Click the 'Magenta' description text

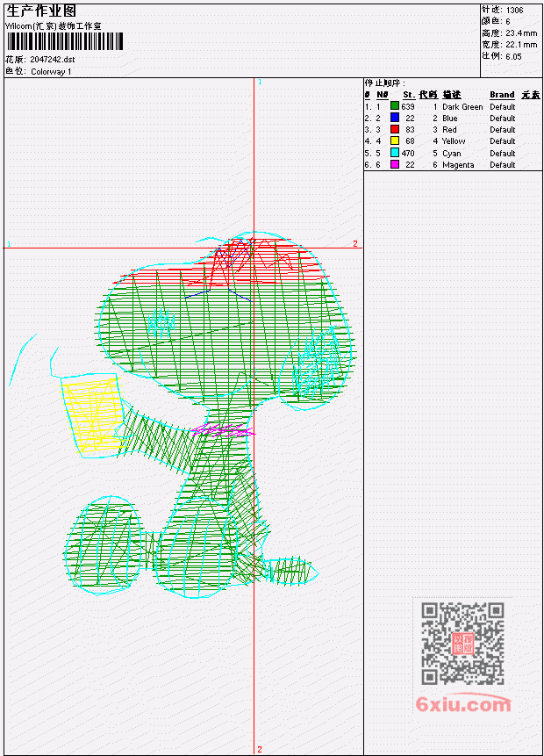458,165
